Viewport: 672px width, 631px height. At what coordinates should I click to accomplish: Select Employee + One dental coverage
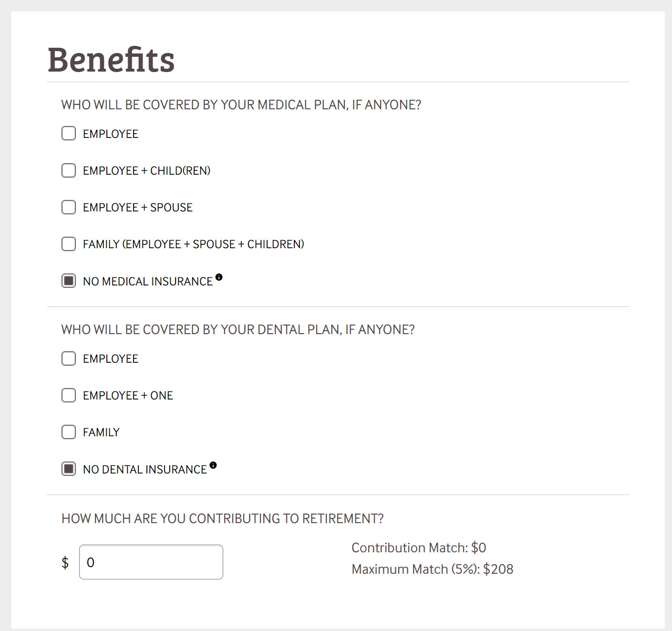pyautogui.click(x=69, y=395)
